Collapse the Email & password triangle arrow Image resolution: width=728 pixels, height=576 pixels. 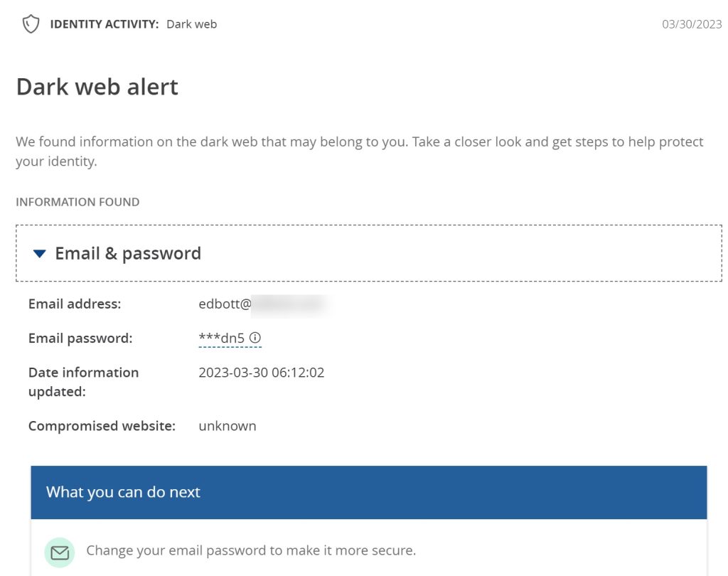40,254
